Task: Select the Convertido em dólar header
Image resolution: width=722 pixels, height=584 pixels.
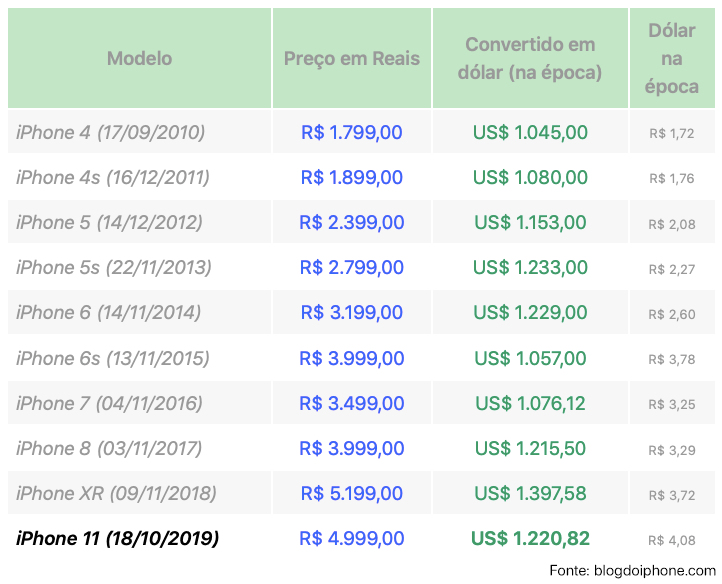Action: pos(530,58)
